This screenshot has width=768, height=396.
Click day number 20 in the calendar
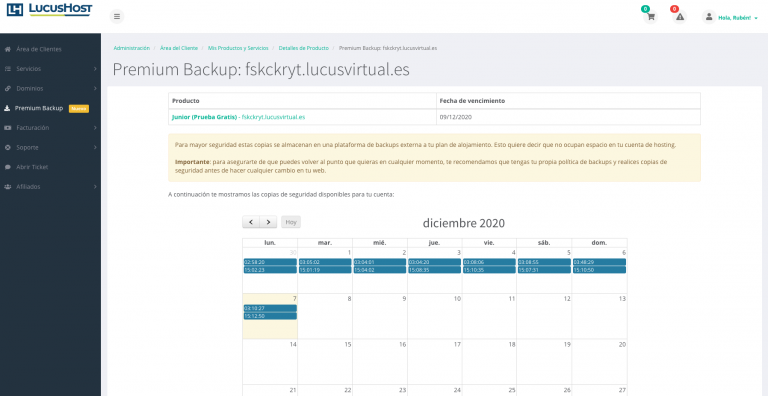click(x=622, y=345)
